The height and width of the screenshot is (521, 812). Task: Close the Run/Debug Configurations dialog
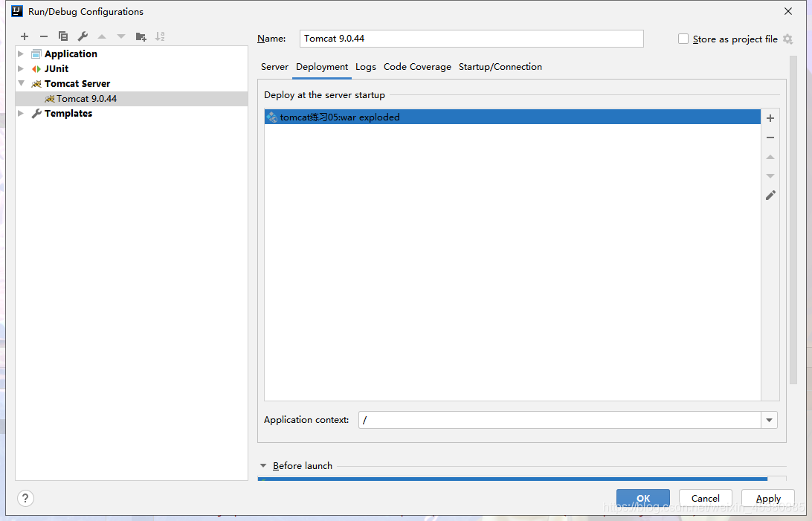(x=788, y=11)
